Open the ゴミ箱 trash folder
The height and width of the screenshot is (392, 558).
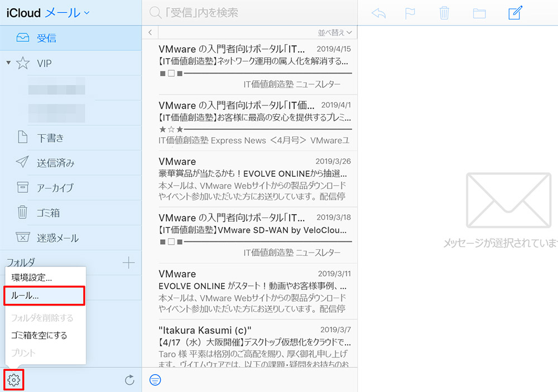coord(70,212)
